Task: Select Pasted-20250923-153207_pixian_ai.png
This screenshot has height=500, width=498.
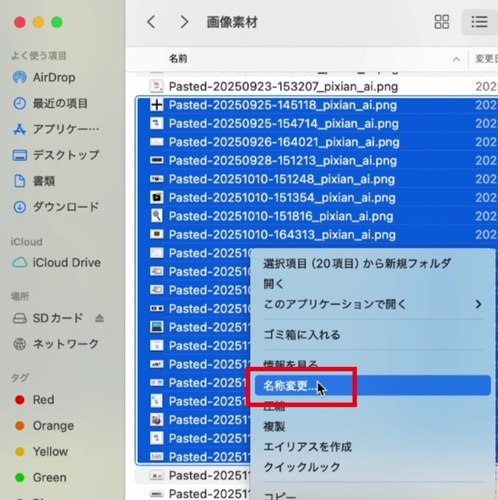Action: [x=283, y=87]
